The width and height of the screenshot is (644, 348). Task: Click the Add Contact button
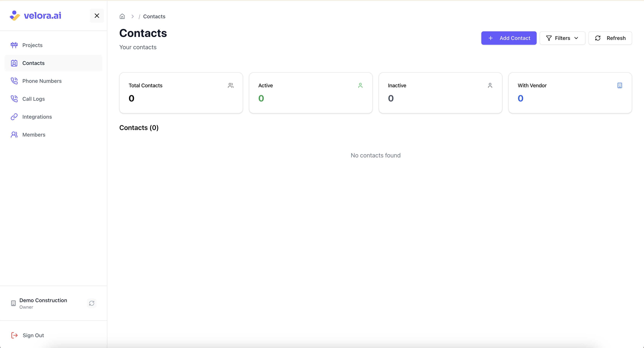coord(509,38)
